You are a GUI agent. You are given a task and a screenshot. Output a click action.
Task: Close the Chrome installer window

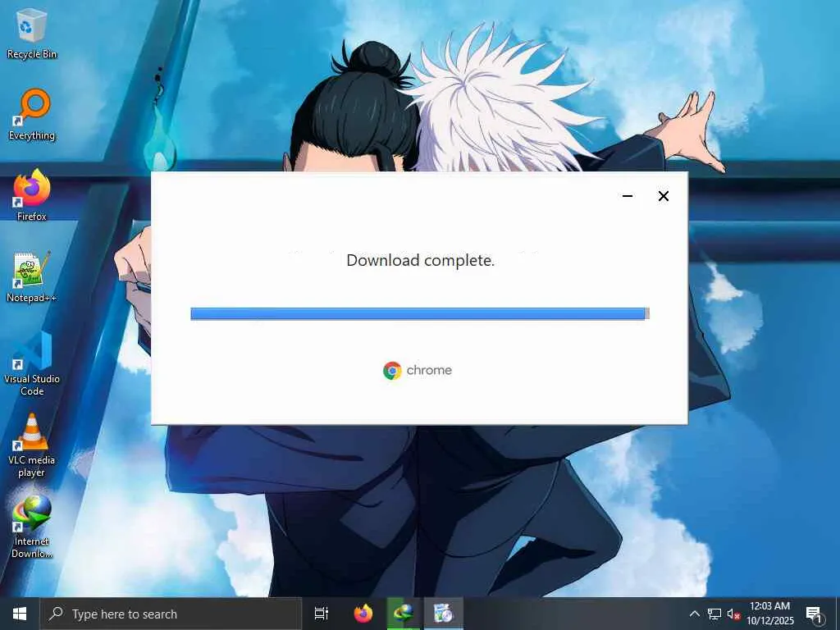tap(663, 196)
